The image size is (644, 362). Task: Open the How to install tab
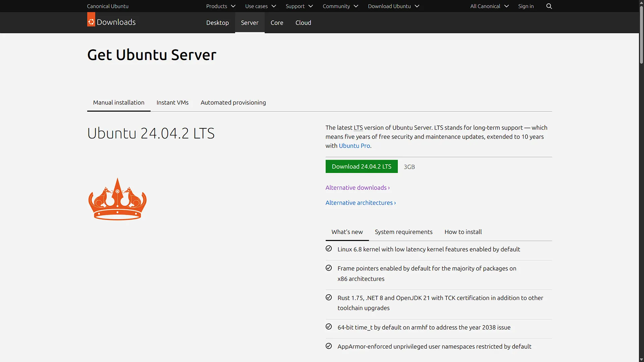[x=463, y=232]
